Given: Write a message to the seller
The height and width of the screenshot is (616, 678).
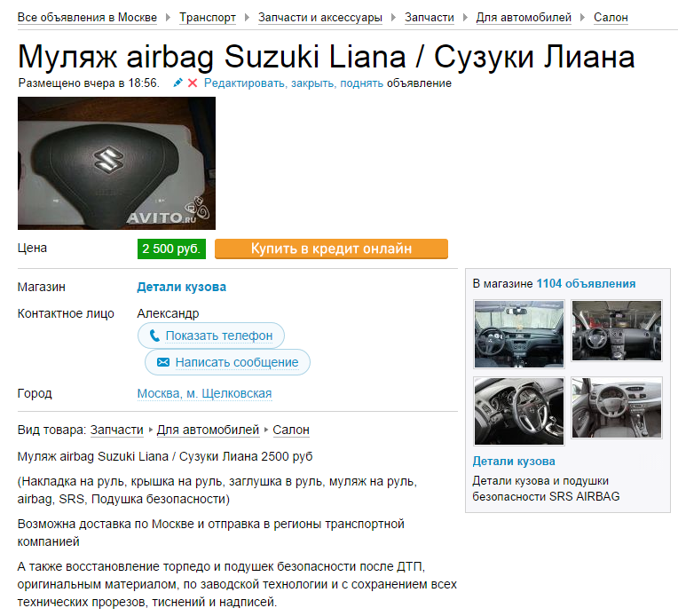Looking at the screenshot, I should click(x=227, y=362).
